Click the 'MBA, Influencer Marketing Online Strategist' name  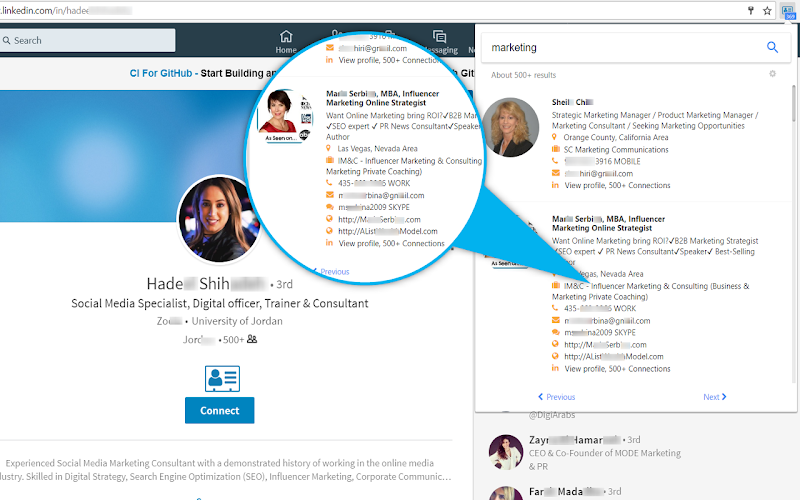click(608, 223)
